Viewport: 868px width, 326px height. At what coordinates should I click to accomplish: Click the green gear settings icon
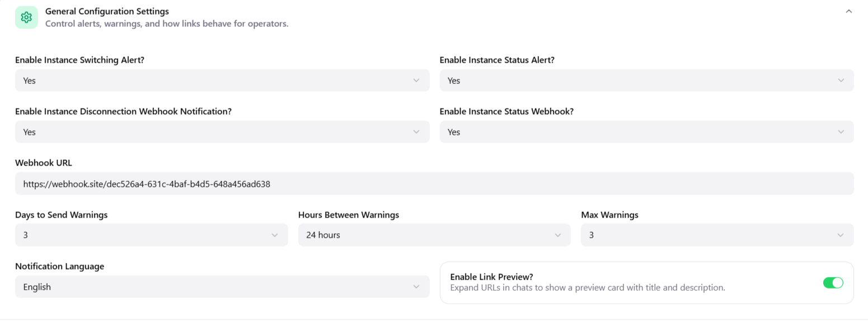pyautogui.click(x=26, y=17)
